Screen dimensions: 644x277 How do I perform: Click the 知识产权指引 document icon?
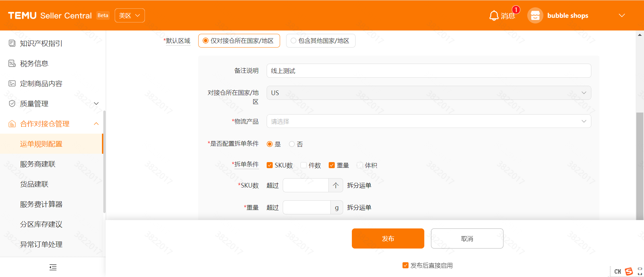coord(12,43)
